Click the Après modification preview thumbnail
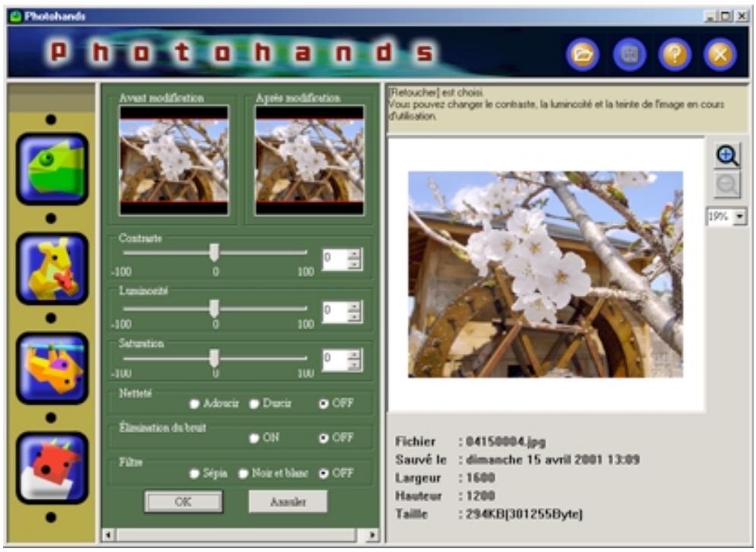 [309, 160]
